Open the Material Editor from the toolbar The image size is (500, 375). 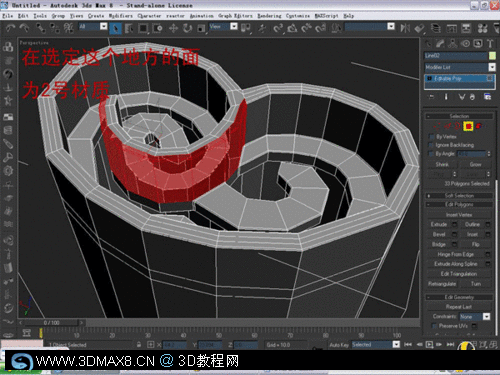coord(482,28)
